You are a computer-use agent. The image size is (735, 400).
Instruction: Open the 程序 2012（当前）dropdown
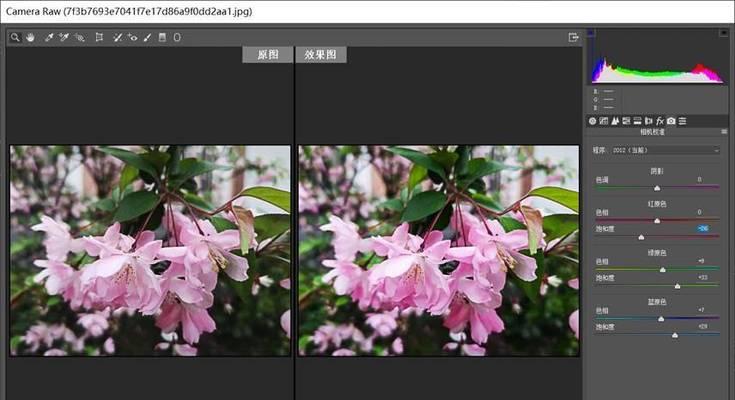pyautogui.click(x=666, y=150)
